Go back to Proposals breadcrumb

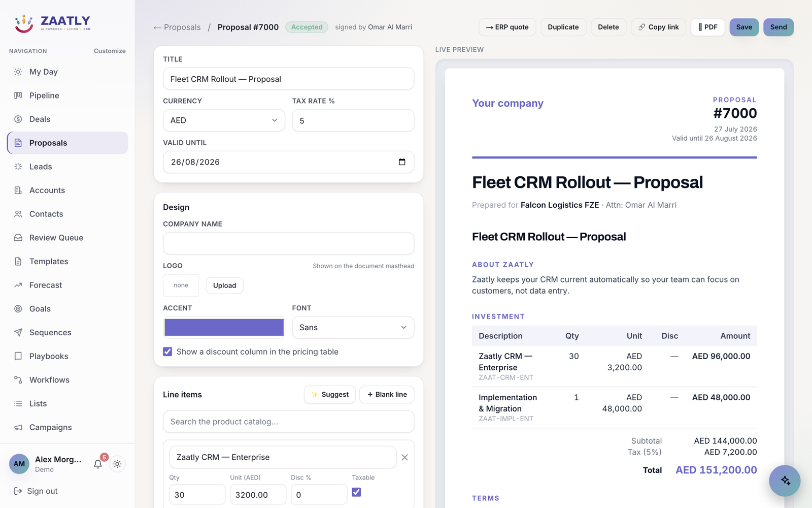coord(177,27)
